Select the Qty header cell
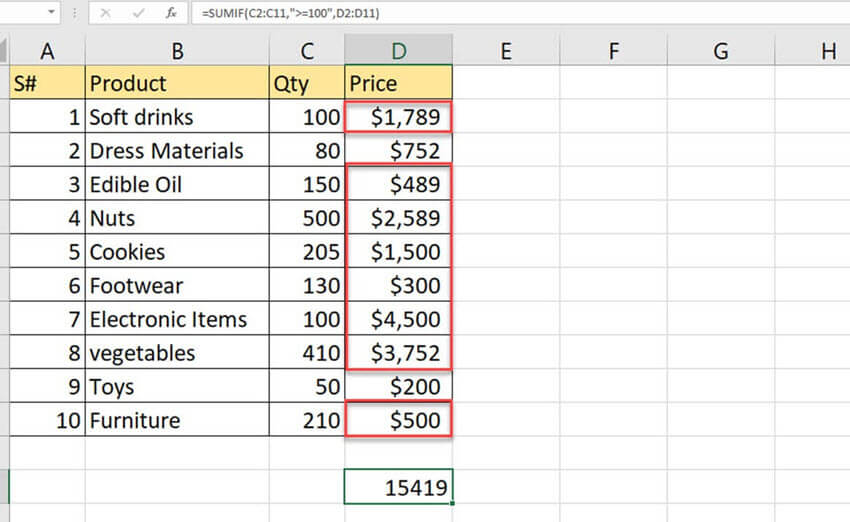This screenshot has width=850, height=522. 306,83
